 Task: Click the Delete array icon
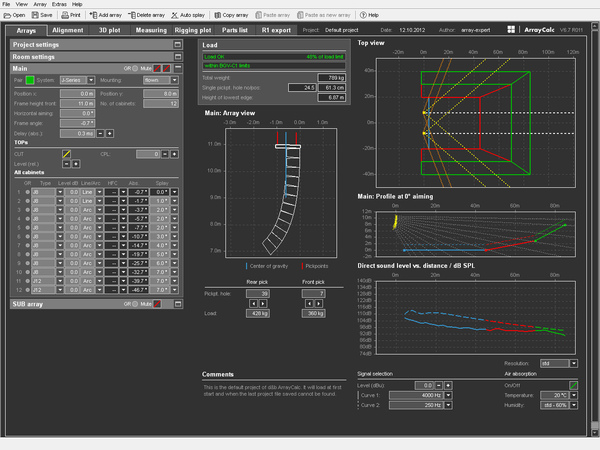point(146,16)
